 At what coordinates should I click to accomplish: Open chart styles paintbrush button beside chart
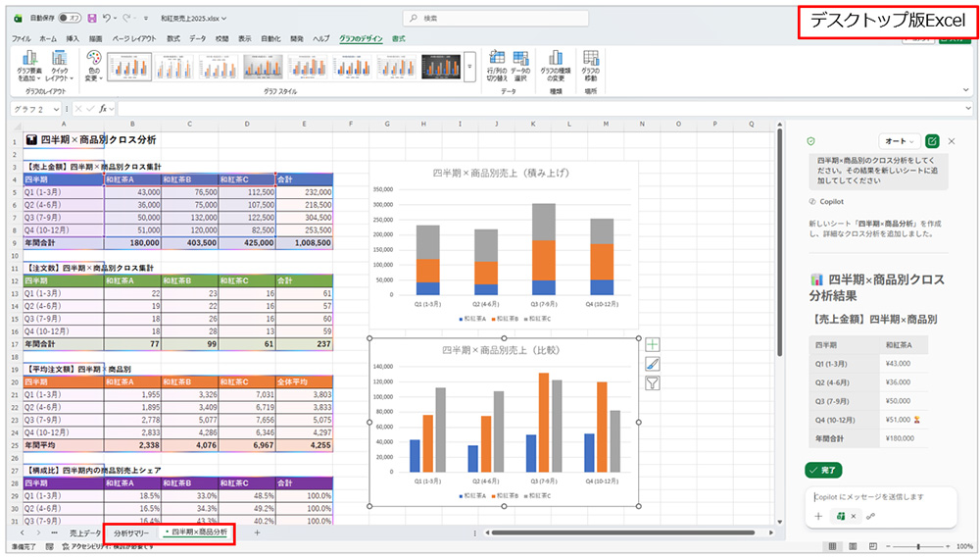point(653,364)
